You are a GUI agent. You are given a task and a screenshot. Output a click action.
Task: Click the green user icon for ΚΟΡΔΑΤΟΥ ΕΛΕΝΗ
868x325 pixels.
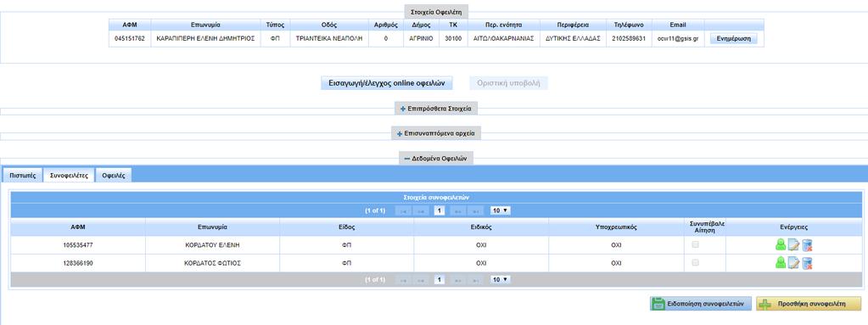[x=781, y=245]
